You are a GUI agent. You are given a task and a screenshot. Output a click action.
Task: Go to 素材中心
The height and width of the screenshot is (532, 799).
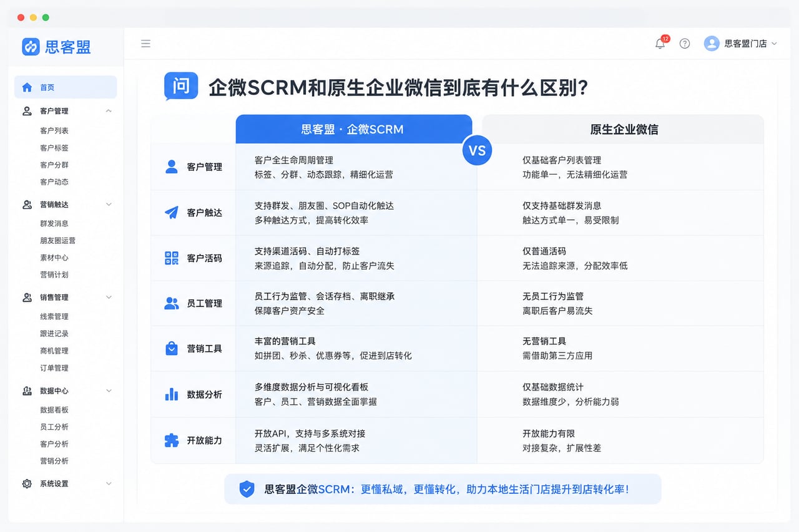click(54, 258)
